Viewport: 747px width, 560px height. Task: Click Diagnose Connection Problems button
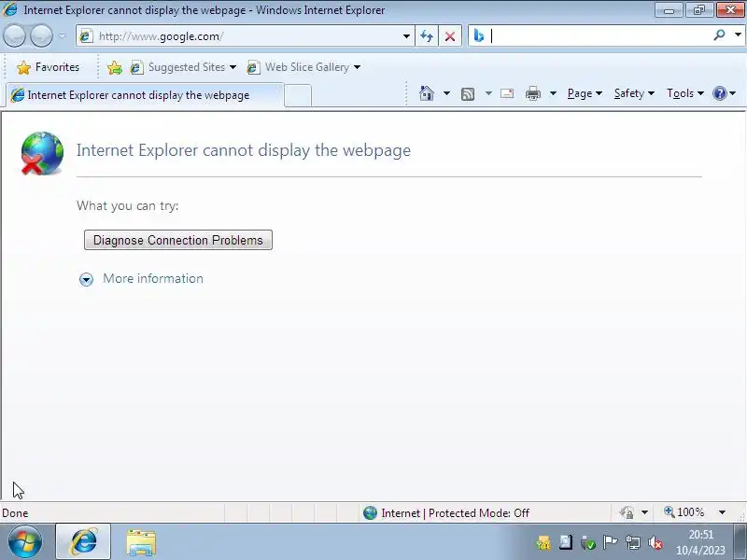[178, 240]
